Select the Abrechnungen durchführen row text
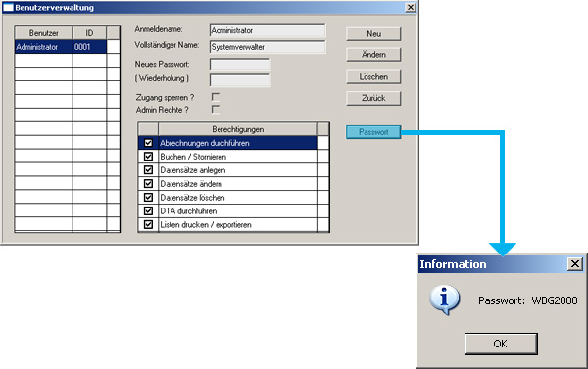Screen dimensions: 588x369 pos(205,143)
